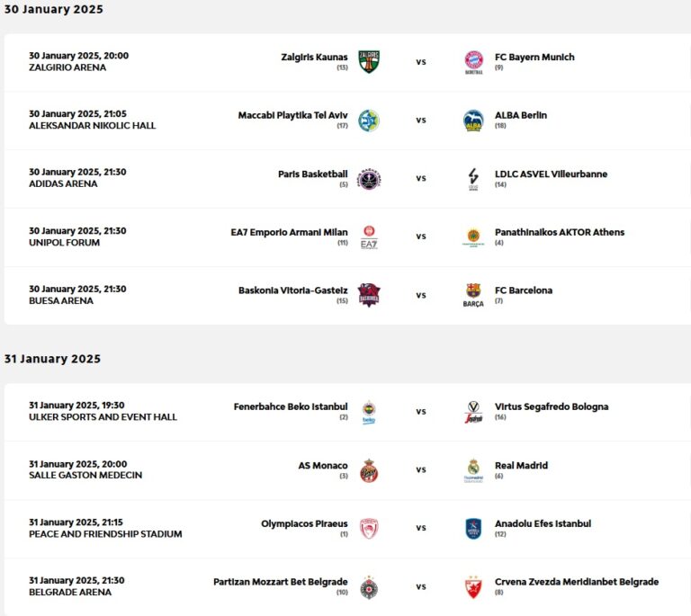Click the Olympiacos Piraeus logo

[x=369, y=528]
